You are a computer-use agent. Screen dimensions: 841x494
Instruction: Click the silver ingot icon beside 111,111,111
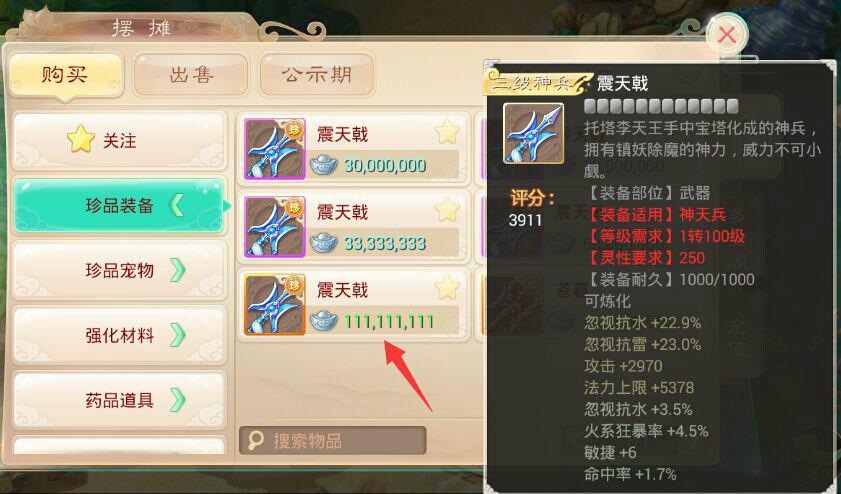324,321
